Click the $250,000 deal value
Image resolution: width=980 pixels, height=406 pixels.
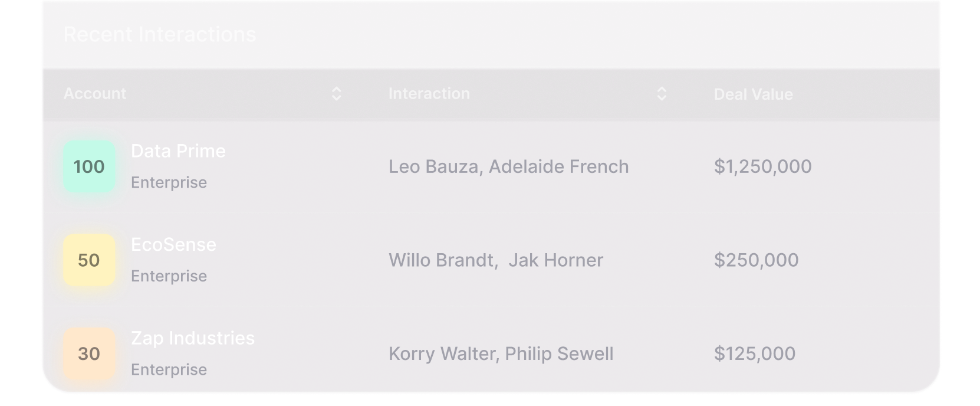pyautogui.click(x=756, y=260)
